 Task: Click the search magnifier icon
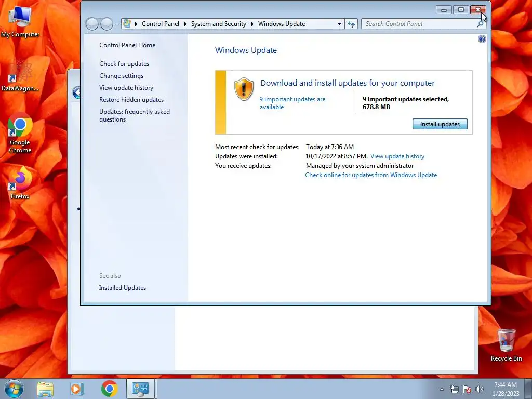pos(480,24)
